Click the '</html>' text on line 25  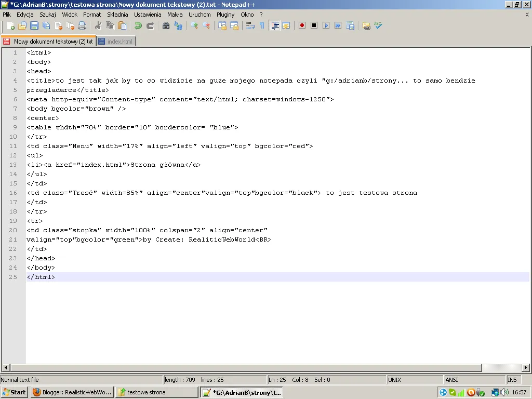[x=41, y=277]
